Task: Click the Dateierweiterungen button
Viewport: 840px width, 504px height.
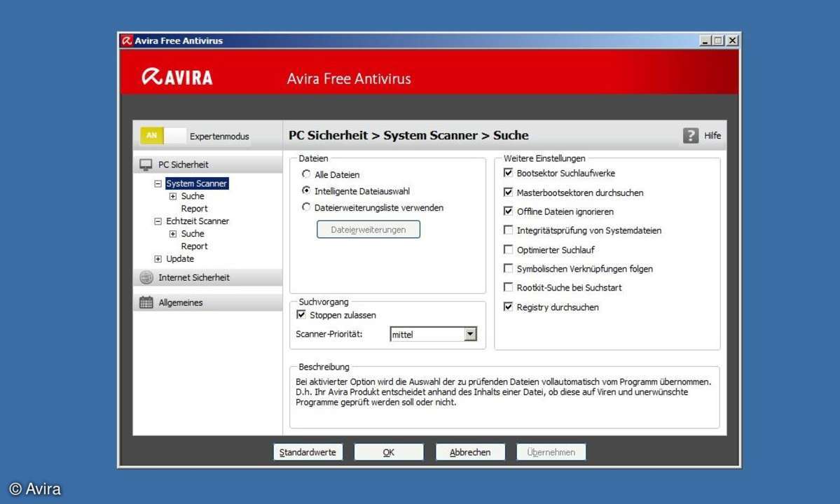Action: click(x=368, y=230)
